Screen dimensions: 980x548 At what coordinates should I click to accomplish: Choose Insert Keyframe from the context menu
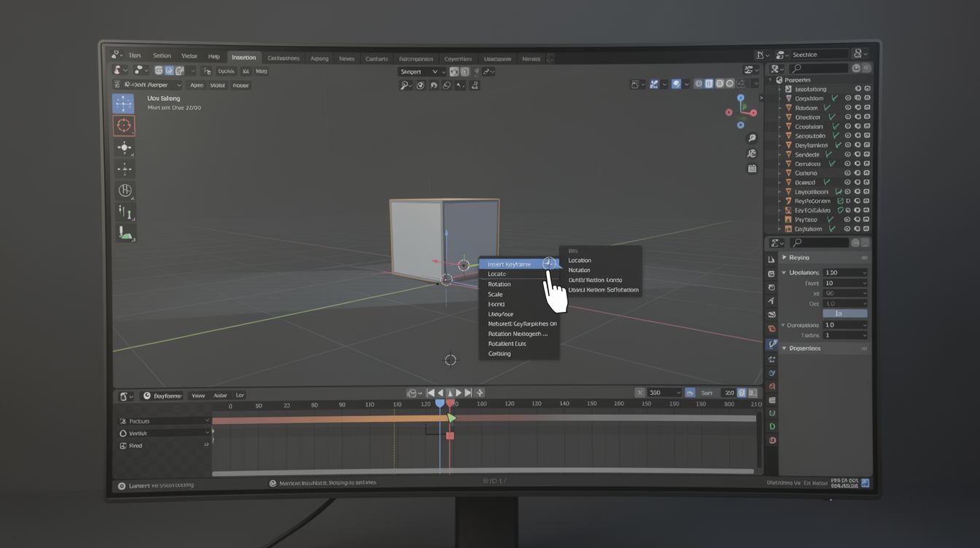[510, 264]
